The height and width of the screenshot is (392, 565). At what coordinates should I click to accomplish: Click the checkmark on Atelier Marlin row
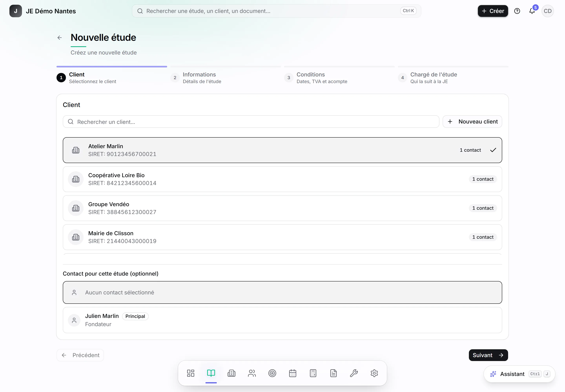coord(493,150)
